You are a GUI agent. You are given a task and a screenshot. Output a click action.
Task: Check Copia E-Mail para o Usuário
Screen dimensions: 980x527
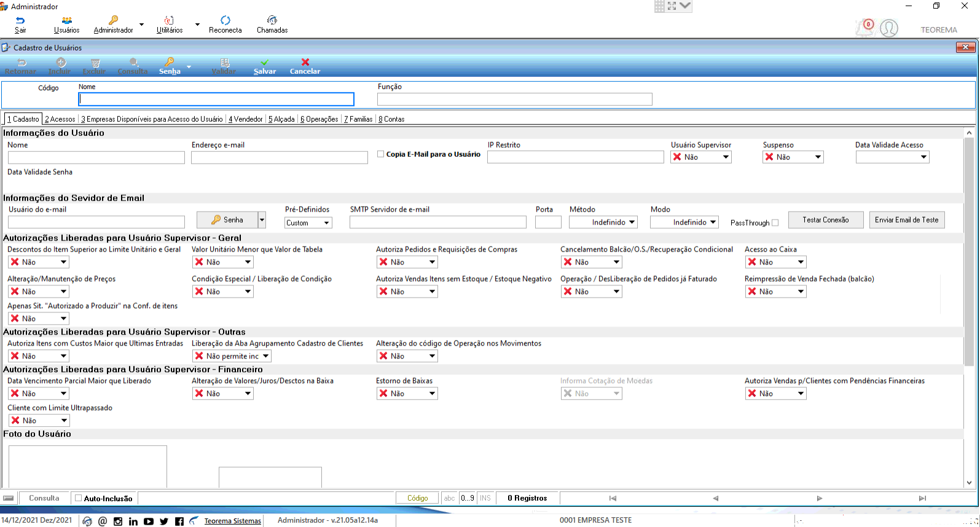click(x=381, y=154)
